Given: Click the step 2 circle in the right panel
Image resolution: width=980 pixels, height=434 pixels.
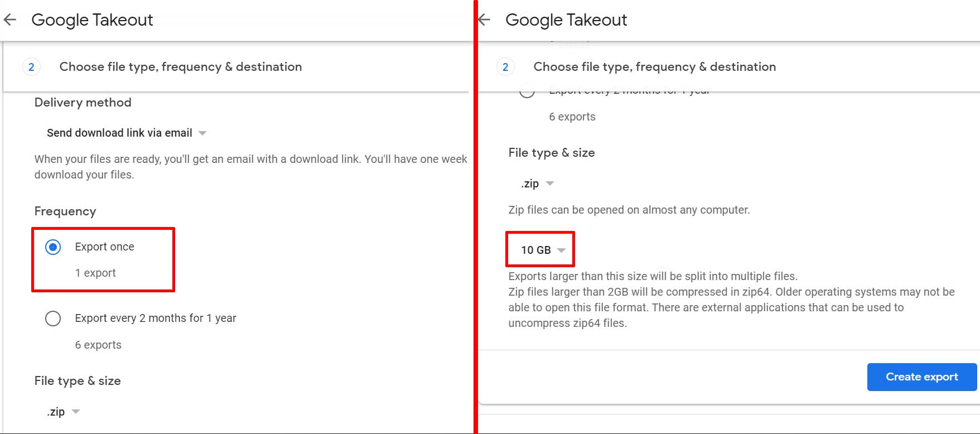Looking at the screenshot, I should [x=505, y=67].
